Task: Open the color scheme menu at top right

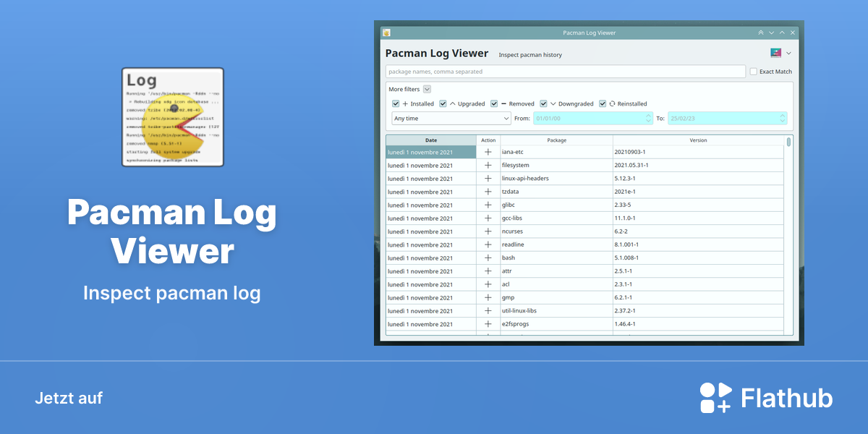Action: point(780,53)
